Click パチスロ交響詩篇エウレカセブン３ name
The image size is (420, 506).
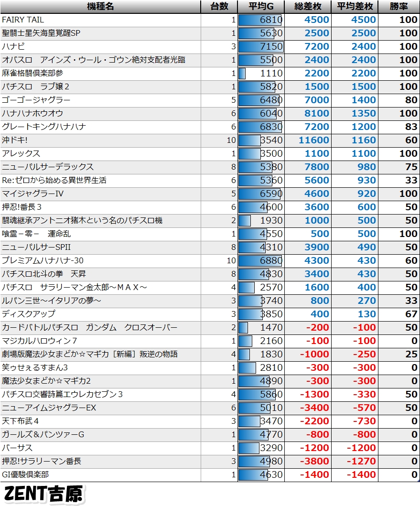(x=62, y=395)
